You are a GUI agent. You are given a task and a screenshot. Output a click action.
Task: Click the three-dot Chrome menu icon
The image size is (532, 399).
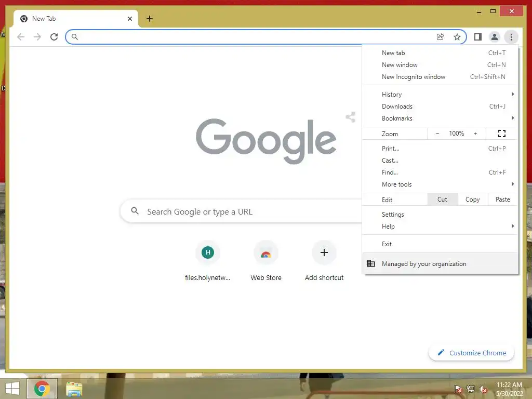(511, 37)
